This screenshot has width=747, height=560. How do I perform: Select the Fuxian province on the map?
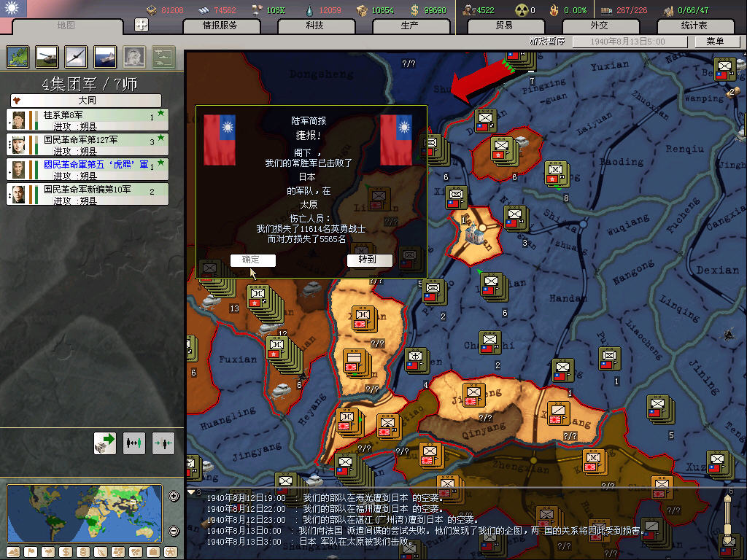tap(238, 359)
